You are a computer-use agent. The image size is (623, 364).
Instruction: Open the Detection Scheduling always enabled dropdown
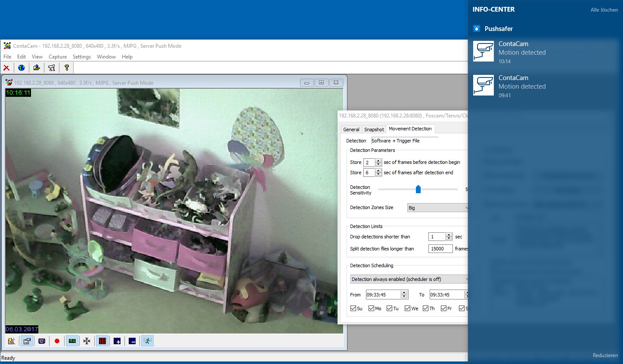pos(409,279)
